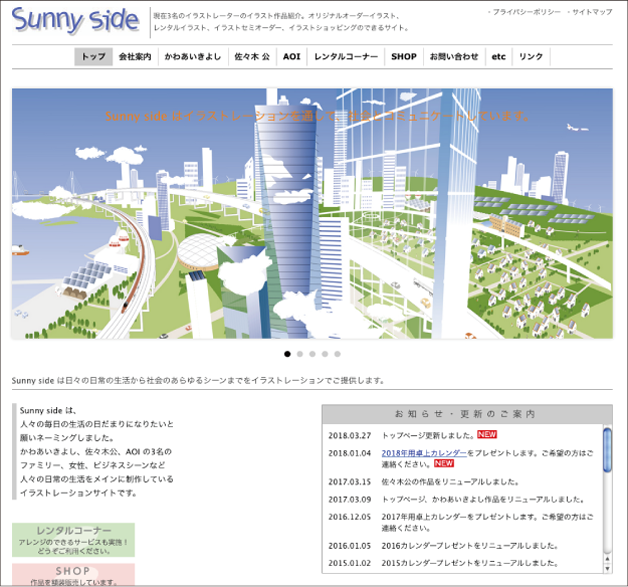628x587 pixels.
Task: Click the date 2015.01.02
Action: coord(350,563)
